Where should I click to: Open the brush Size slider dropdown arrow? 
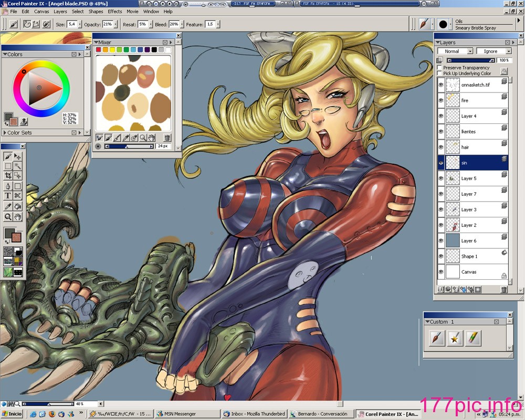point(80,25)
